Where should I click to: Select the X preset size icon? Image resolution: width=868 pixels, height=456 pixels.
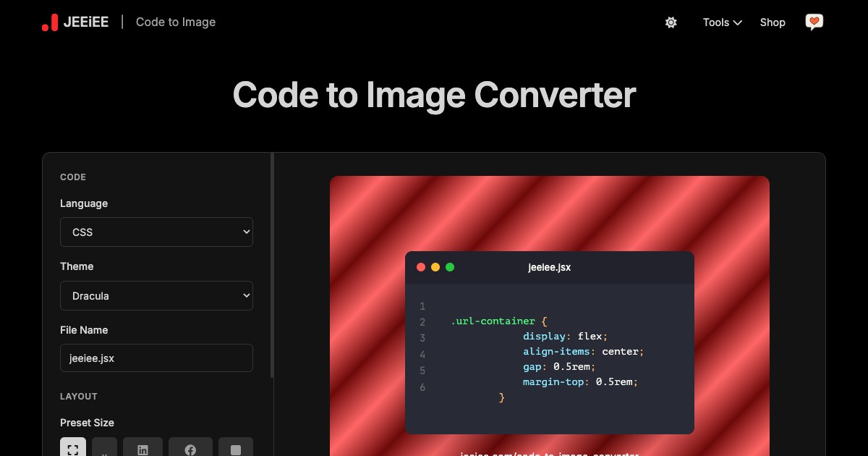(x=104, y=449)
